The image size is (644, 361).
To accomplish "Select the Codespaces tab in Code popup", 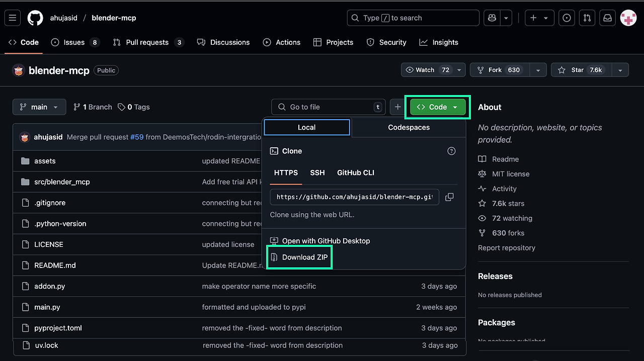I will coord(409,127).
